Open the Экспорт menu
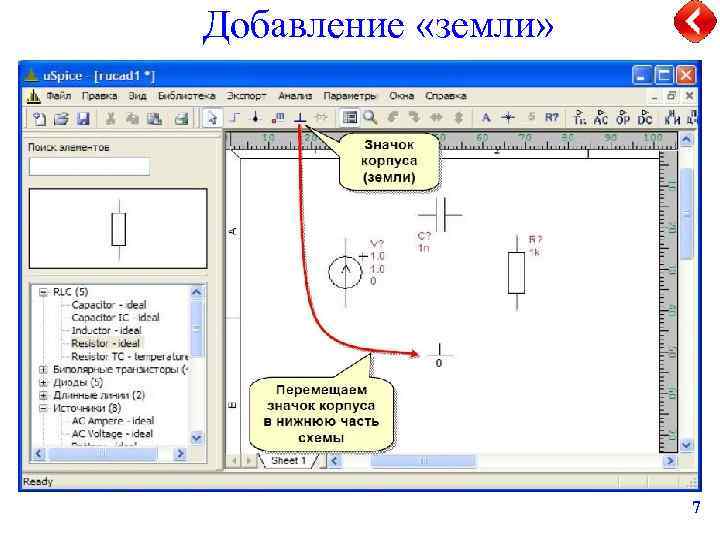The width and height of the screenshot is (720, 540). pyautogui.click(x=247, y=96)
